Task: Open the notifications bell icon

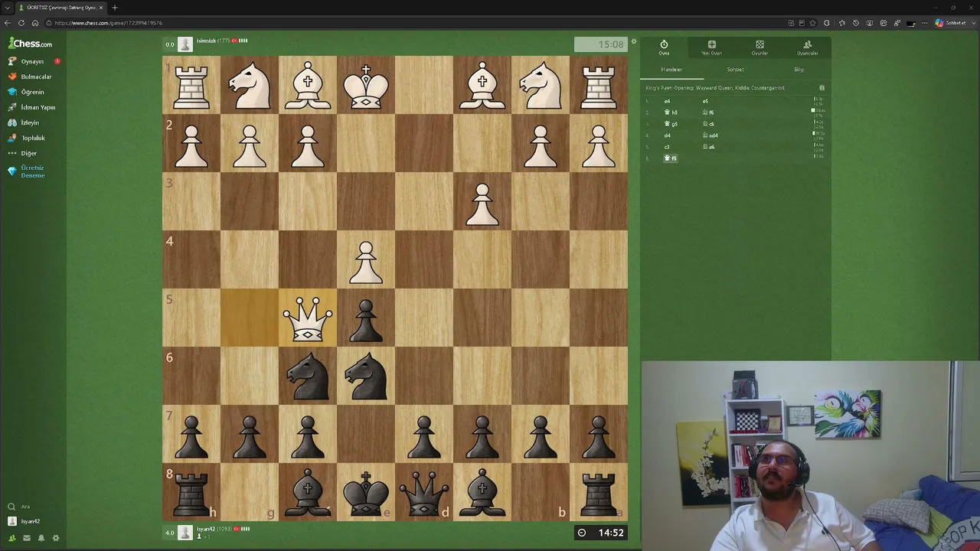Action: pos(41,538)
